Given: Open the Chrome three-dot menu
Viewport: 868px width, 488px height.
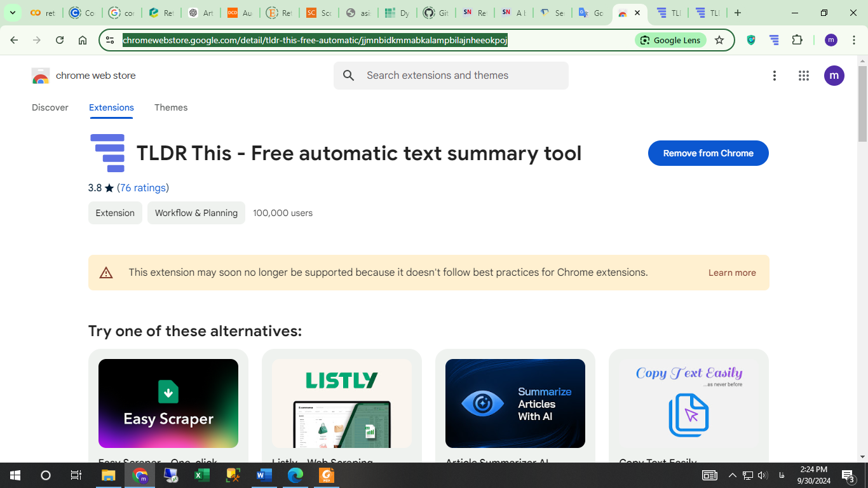Looking at the screenshot, I should 853,40.
